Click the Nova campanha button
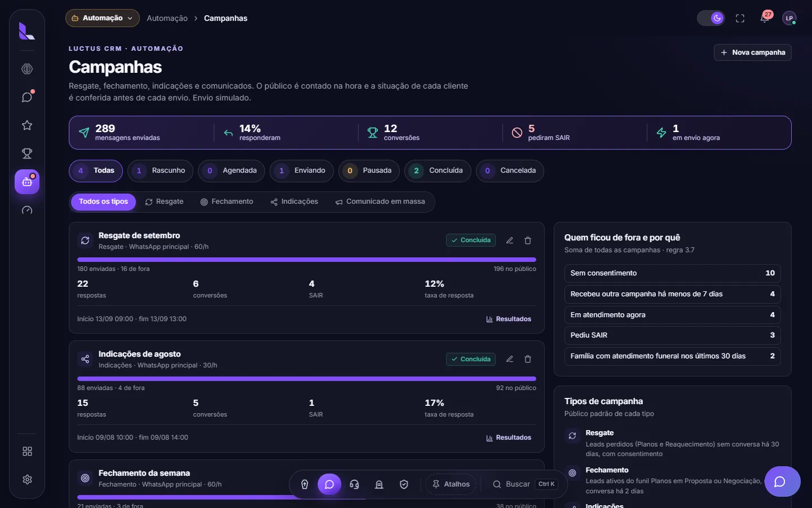This screenshot has height=508, width=812. (753, 52)
